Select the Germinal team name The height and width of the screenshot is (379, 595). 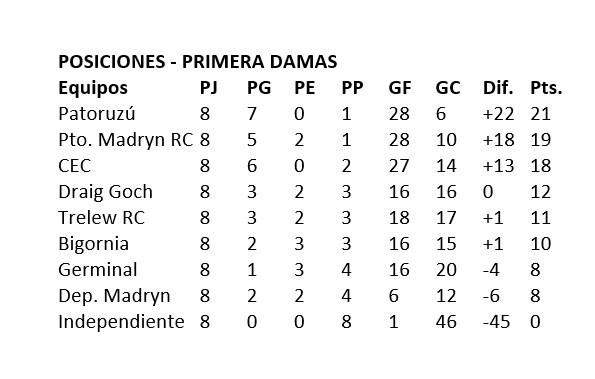[x=98, y=270]
